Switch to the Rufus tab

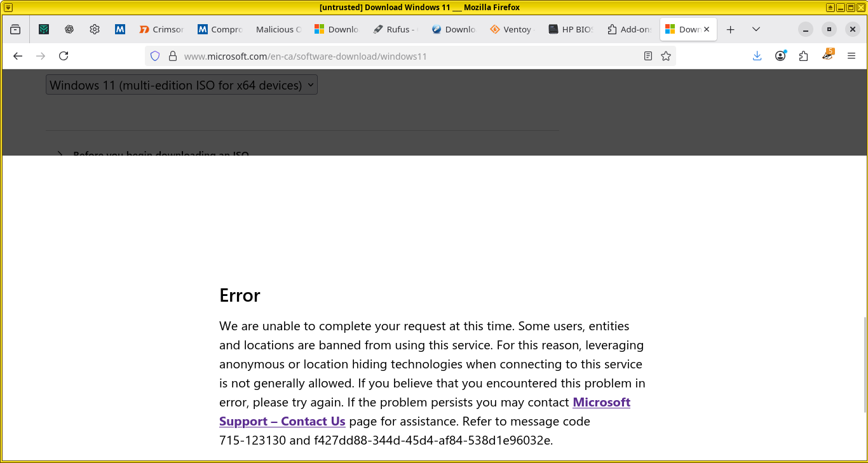pyautogui.click(x=393, y=29)
